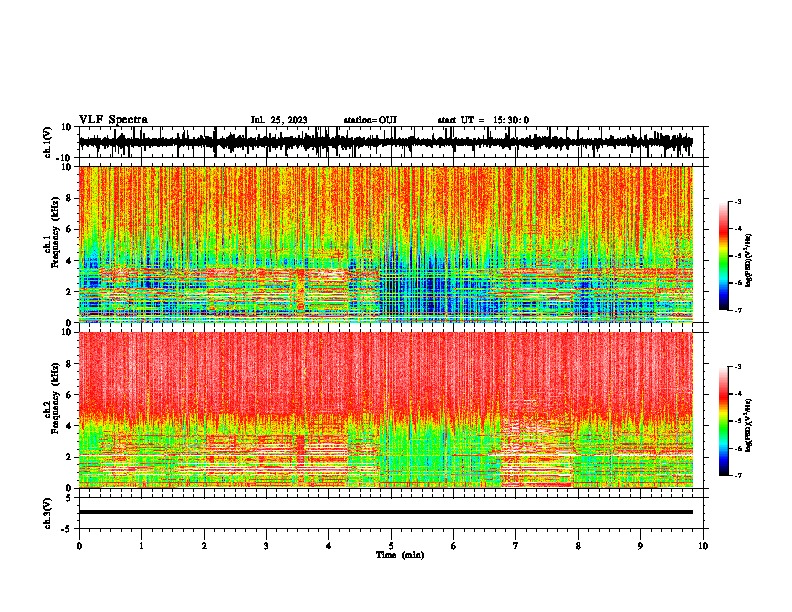Image resolution: width=792 pixels, height=612 pixels.
Task: Click the time axis tick label "5"
Action: point(391,546)
